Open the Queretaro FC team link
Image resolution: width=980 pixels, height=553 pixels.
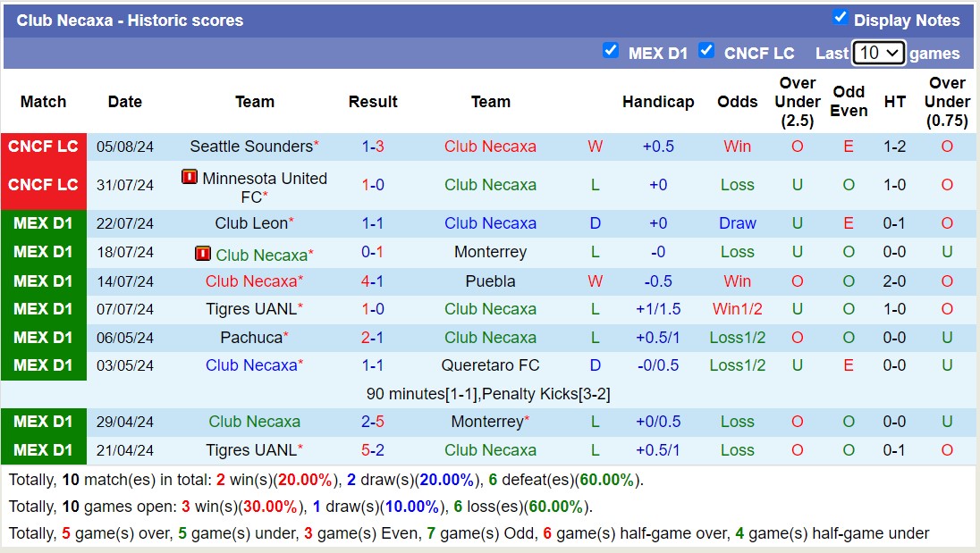[x=490, y=365]
